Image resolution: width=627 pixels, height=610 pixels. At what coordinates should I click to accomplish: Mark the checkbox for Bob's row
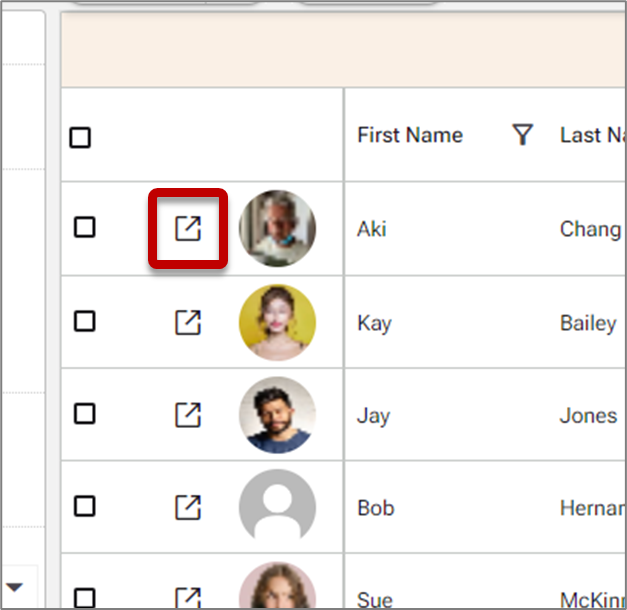tap(85, 507)
